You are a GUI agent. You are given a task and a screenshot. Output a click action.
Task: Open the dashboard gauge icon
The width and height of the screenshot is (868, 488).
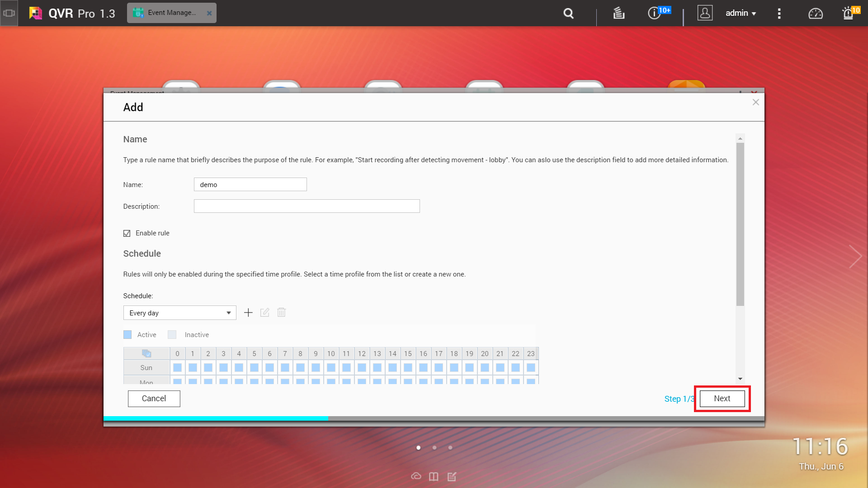coord(816,14)
